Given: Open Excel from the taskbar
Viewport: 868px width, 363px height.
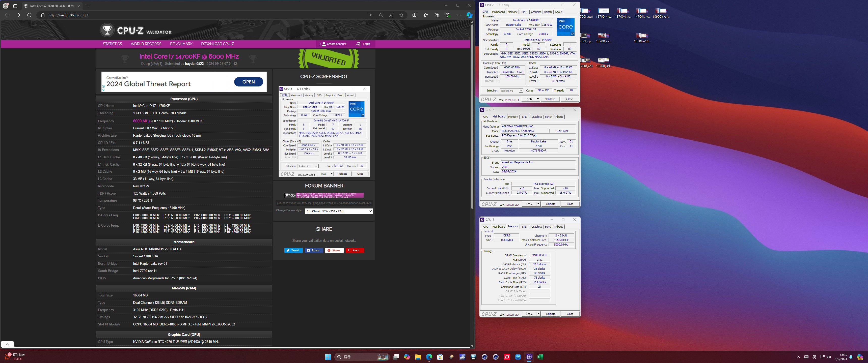Looking at the screenshot, I should (x=540, y=357).
